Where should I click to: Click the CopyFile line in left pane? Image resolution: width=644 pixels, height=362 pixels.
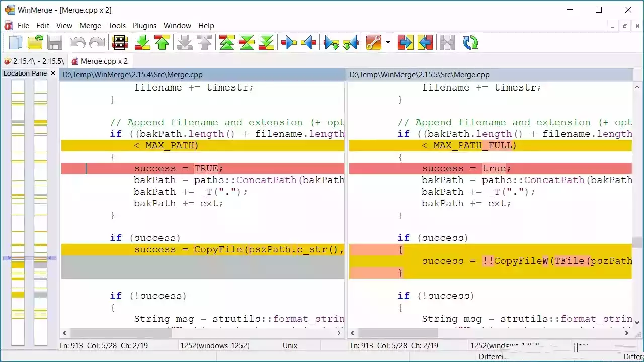click(x=203, y=249)
